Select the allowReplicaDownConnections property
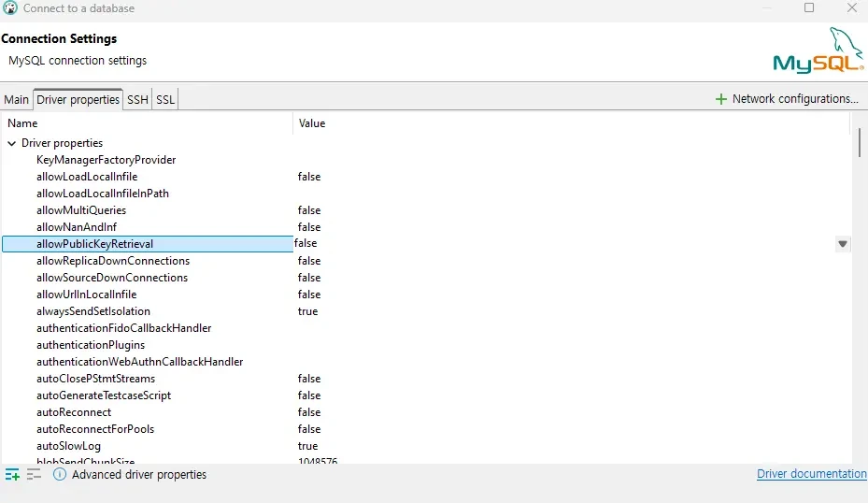The height and width of the screenshot is (503, 868). pos(113,261)
